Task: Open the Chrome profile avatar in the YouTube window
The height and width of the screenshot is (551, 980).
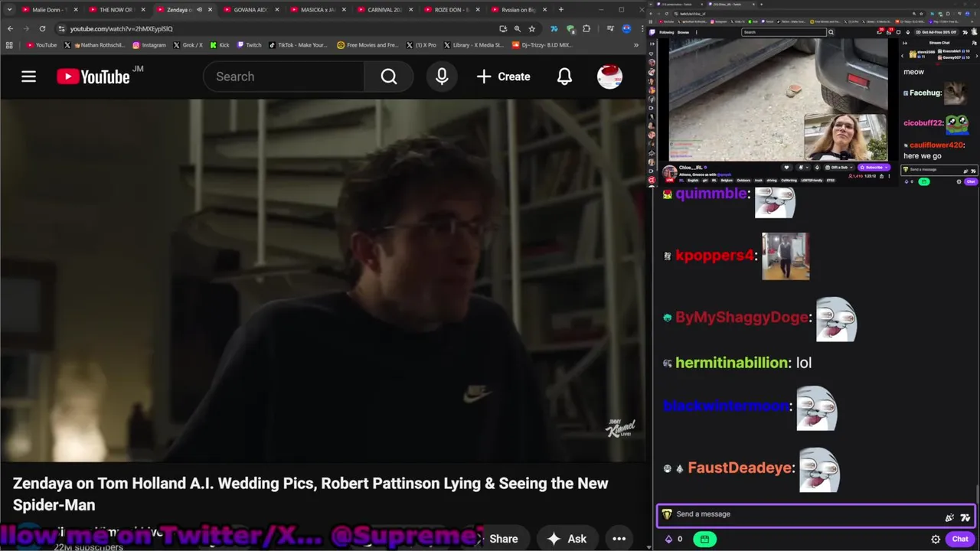Action: click(627, 28)
